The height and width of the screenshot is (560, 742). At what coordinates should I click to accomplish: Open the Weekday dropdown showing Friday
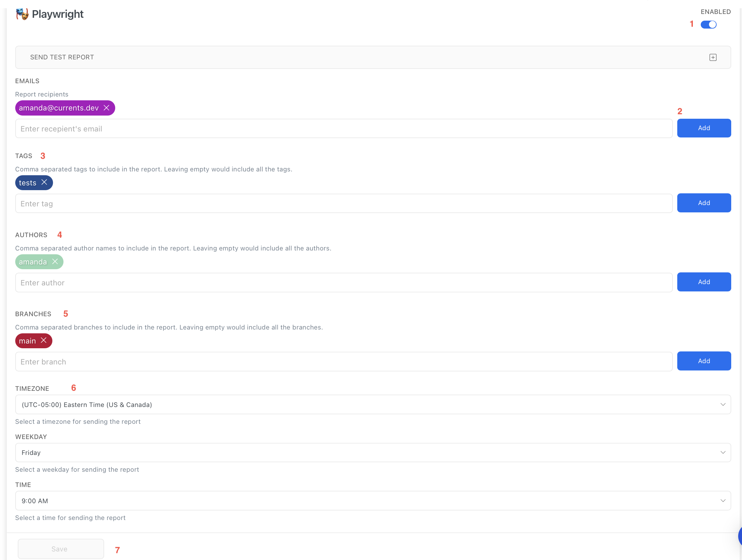click(372, 452)
